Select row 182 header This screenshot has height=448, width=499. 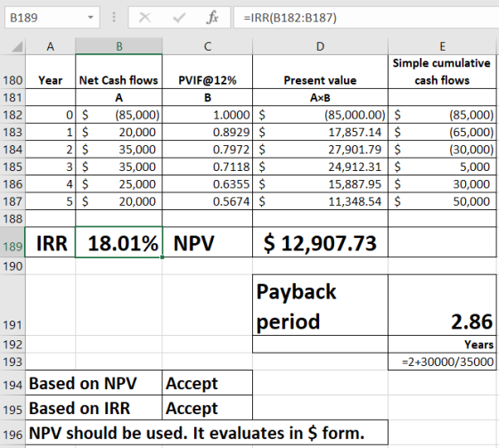(x=12, y=115)
